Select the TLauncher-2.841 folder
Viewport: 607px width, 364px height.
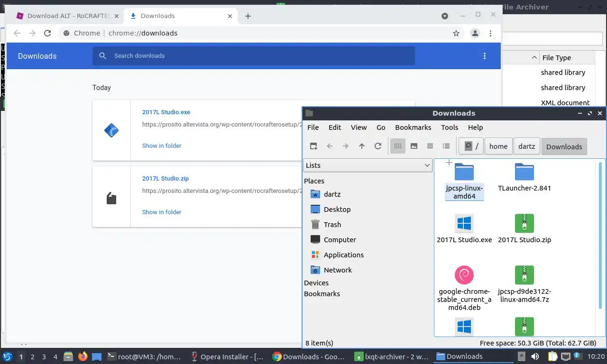point(524,178)
